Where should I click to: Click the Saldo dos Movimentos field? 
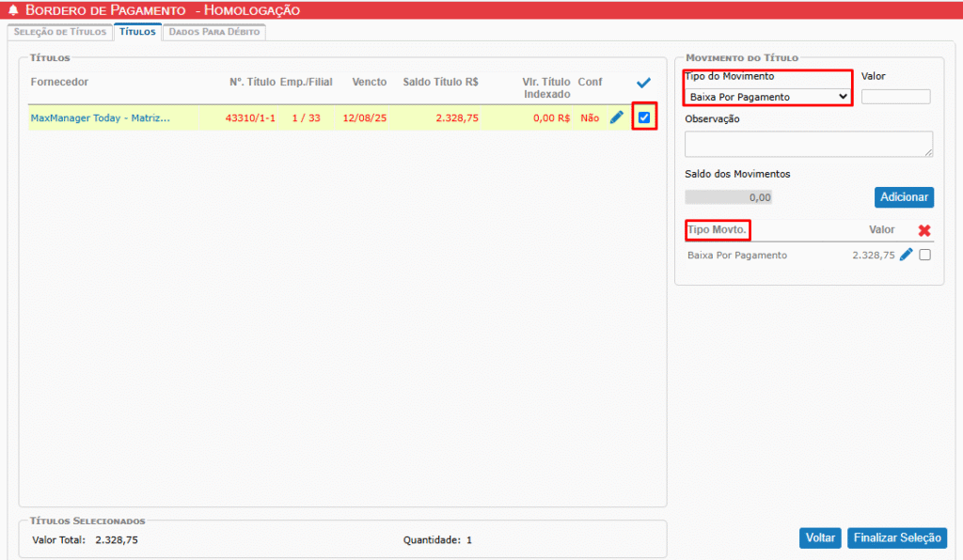click(x=729, y=197)
